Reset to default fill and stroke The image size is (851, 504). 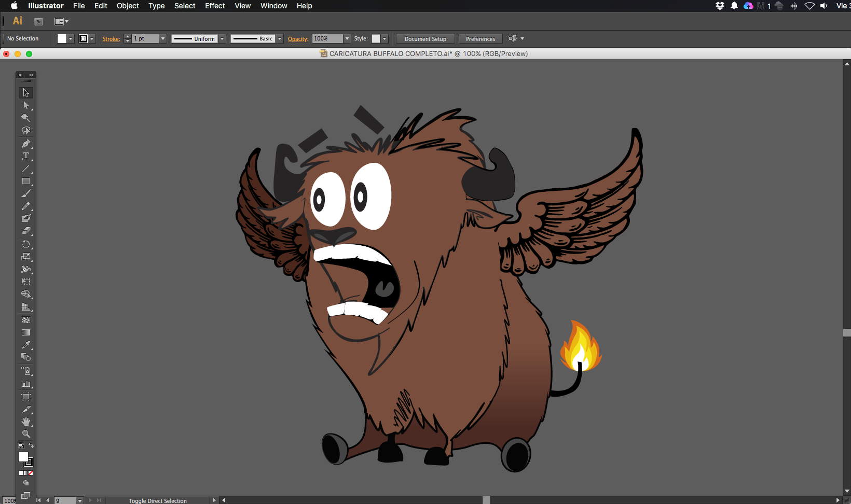pos(21,446)
